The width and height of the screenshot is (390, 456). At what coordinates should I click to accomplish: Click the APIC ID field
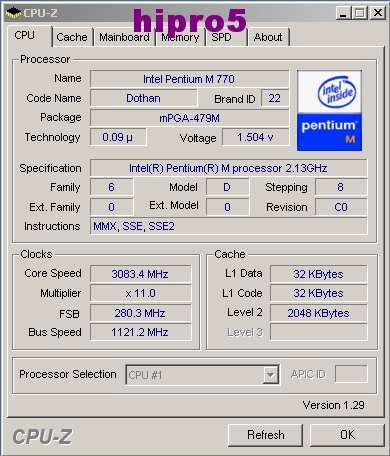(x=351, y=374)
